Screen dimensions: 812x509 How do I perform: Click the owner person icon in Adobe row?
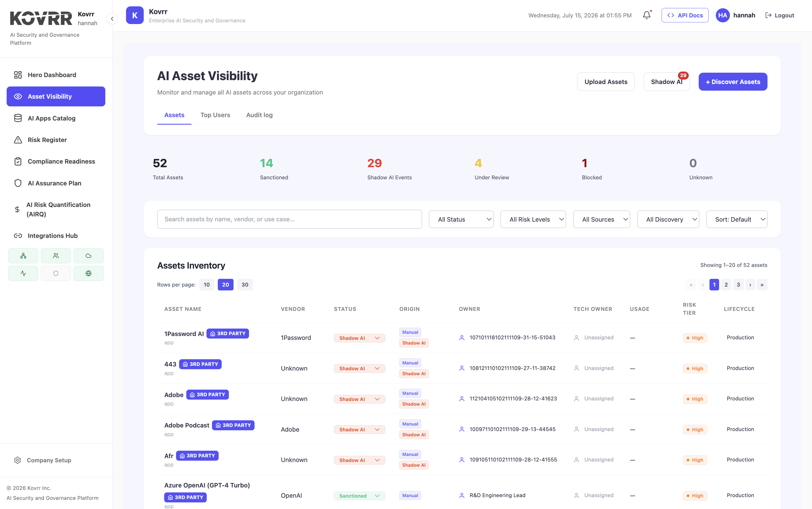[x=462, y=399]
